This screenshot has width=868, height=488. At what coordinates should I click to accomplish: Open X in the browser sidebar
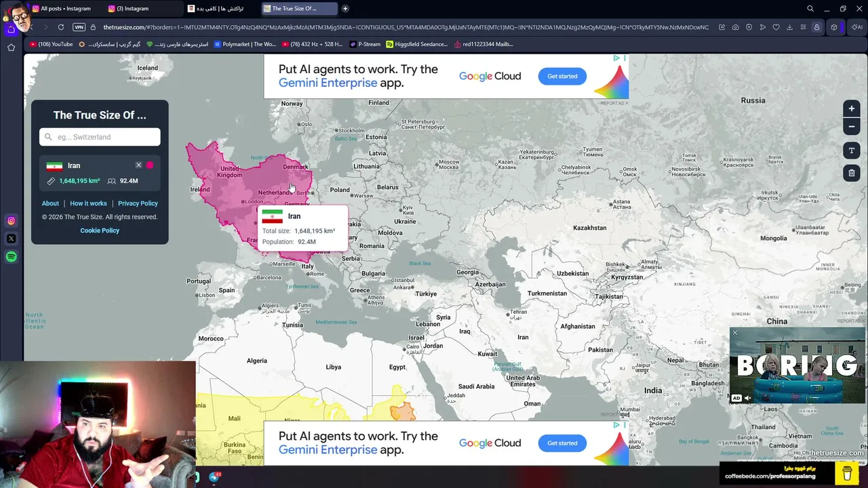click(x=12, y=239)
